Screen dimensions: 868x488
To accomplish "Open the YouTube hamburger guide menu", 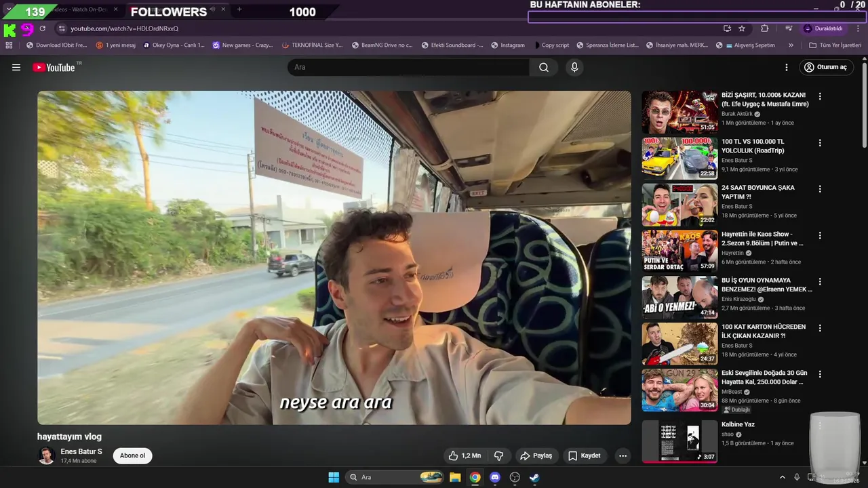I will pyautogui.click(x=16, y=67).
